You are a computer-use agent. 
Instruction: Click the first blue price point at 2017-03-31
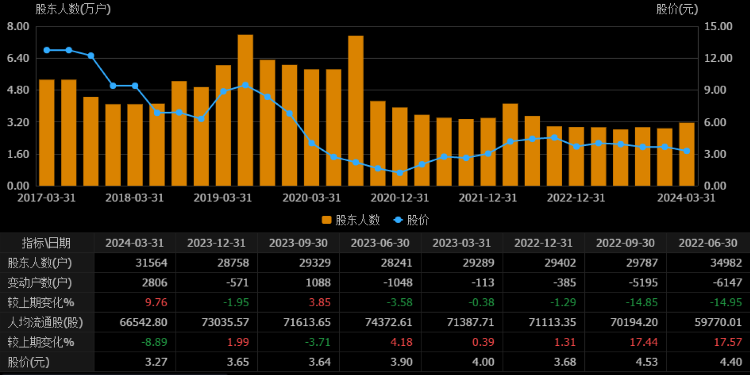click(x=46, y=50)
